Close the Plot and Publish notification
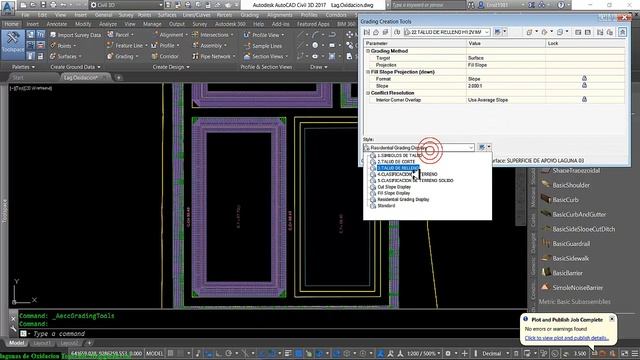Image resolution: width=640 pixels, height=360 pixels. point(612,319)
